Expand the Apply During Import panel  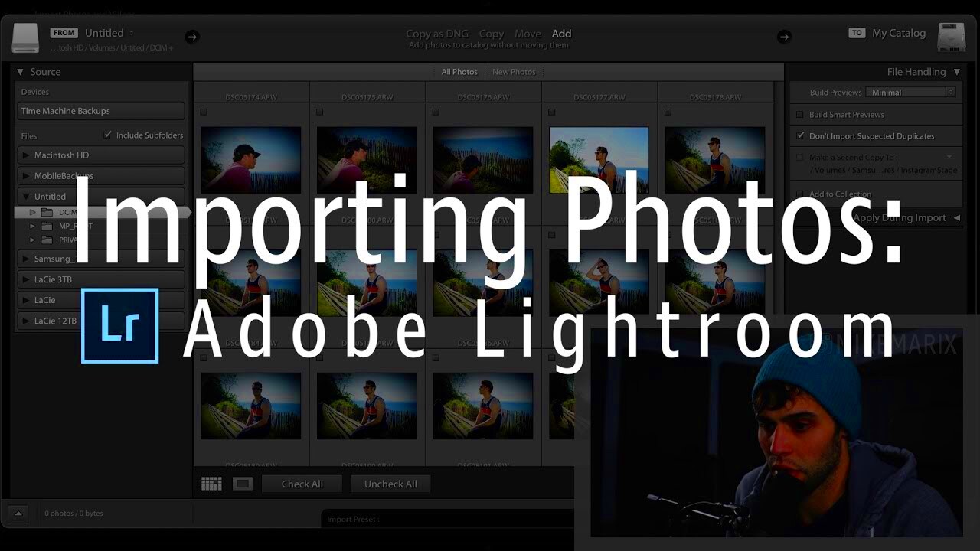pos(956,218)
